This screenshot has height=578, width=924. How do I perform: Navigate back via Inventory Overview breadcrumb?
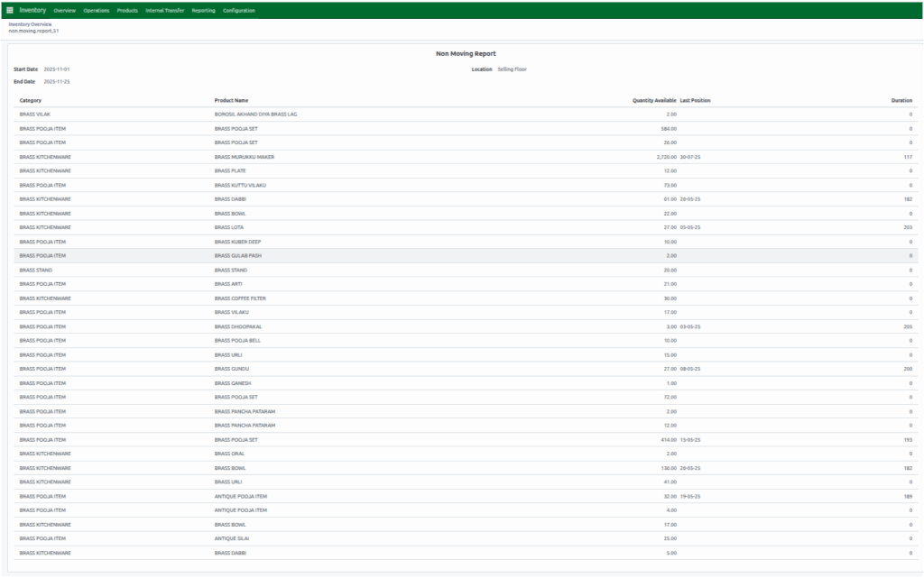(x=29, y=26)
